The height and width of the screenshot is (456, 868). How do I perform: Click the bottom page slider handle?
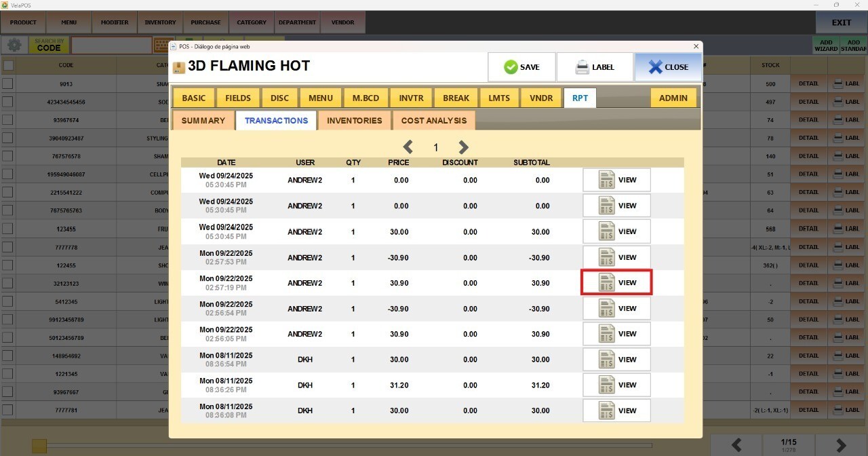pos(39,446)
